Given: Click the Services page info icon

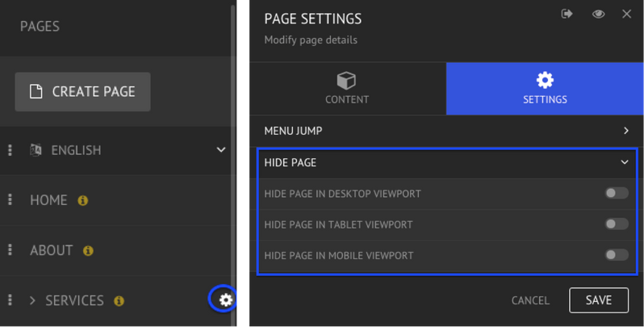Looking at the screenshot, I should (x=119, y=300).
